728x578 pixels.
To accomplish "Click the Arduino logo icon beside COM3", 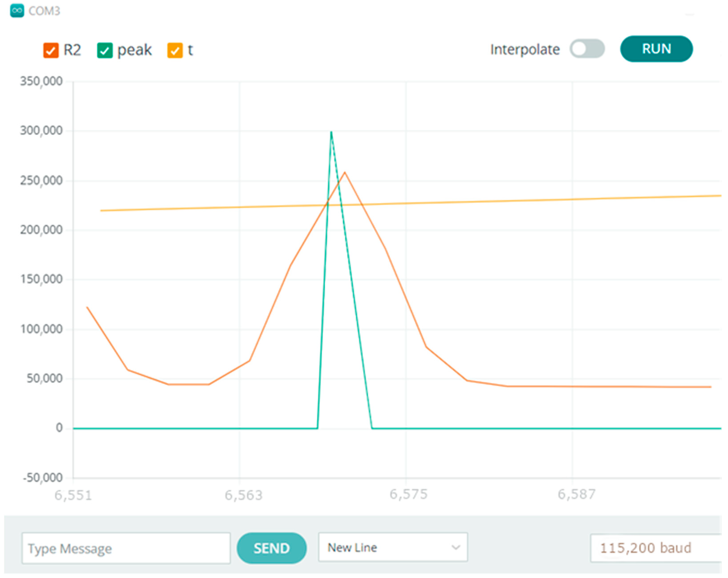I will click(x=17, y=11).
